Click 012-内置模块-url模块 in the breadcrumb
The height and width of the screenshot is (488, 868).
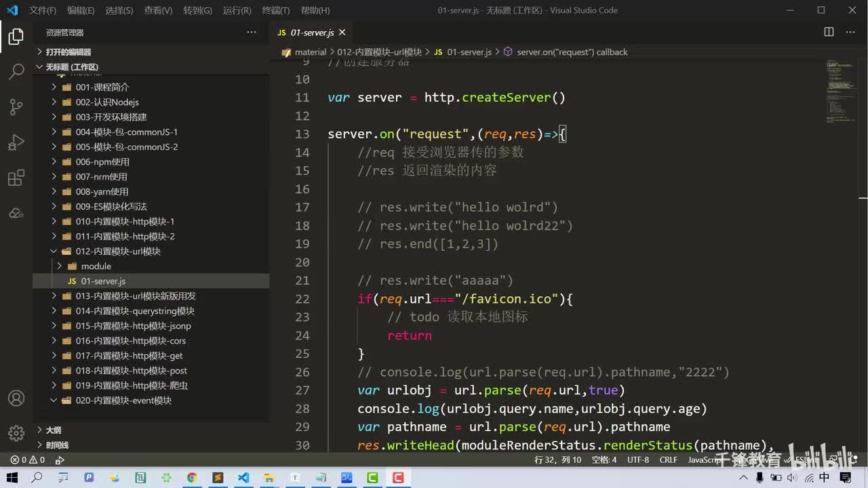coord(379,52)
